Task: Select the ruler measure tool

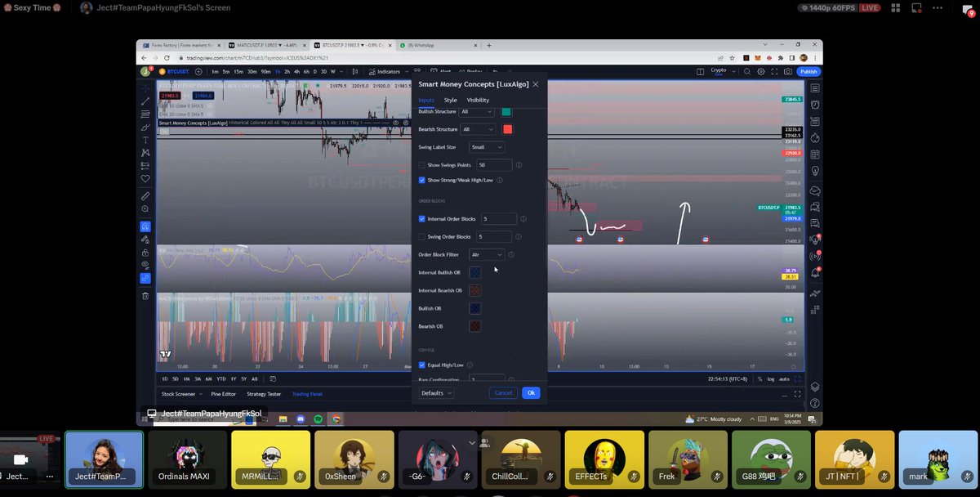Action: (x=145, y=196)
